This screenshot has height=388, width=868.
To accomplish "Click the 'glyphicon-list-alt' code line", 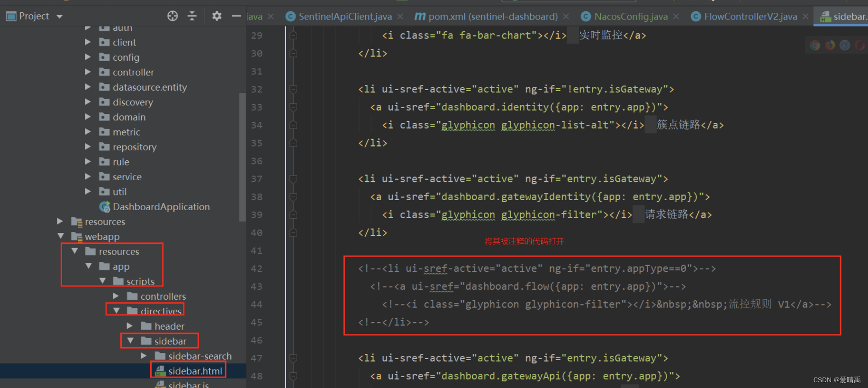I will [553, 125].
